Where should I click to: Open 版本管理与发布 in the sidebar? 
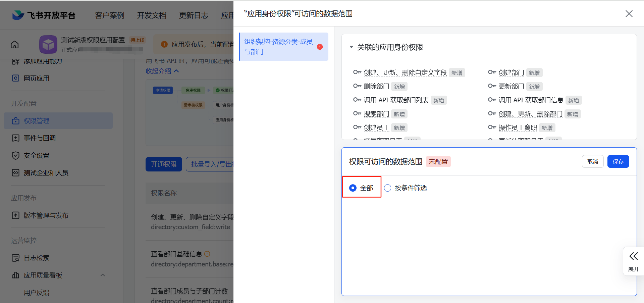[x=46, y=215]
